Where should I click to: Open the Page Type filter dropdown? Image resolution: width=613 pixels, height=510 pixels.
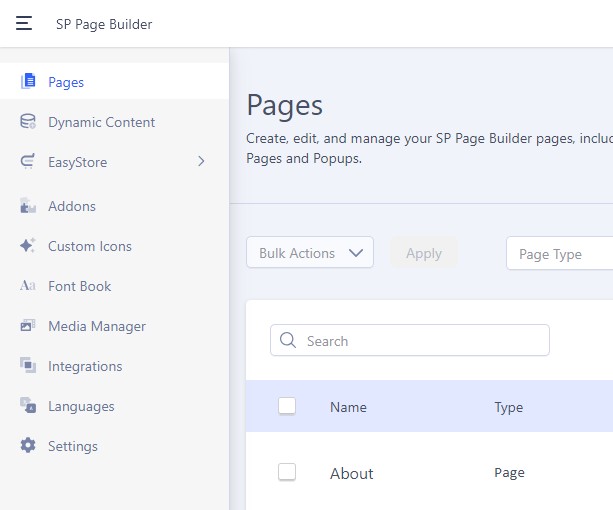point(560,254)
